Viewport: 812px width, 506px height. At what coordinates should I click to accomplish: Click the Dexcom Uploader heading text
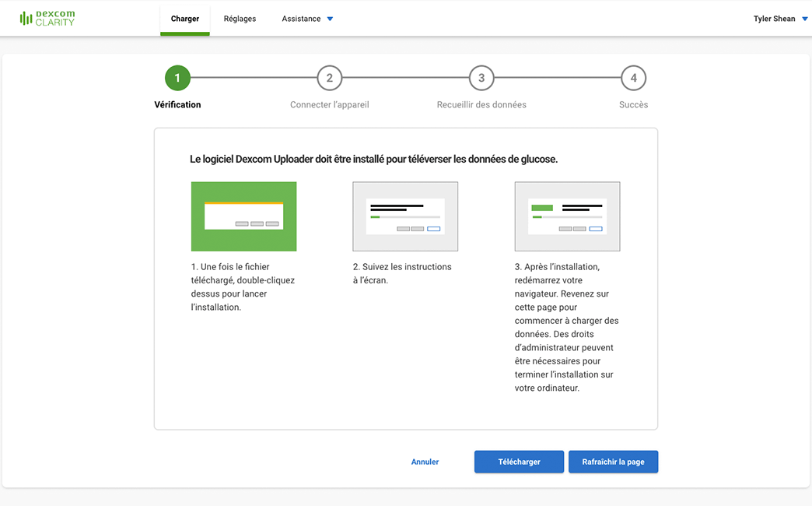pyautogui.click(x=373, y=159)
